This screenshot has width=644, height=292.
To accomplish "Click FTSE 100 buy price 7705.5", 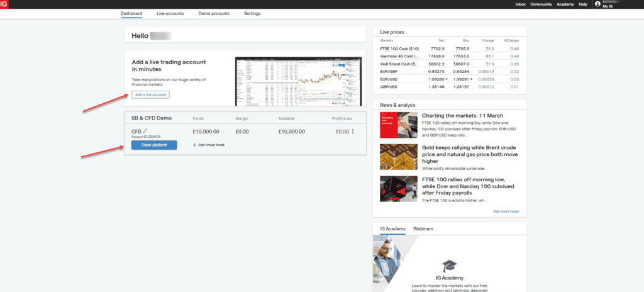I will [462, 48].
